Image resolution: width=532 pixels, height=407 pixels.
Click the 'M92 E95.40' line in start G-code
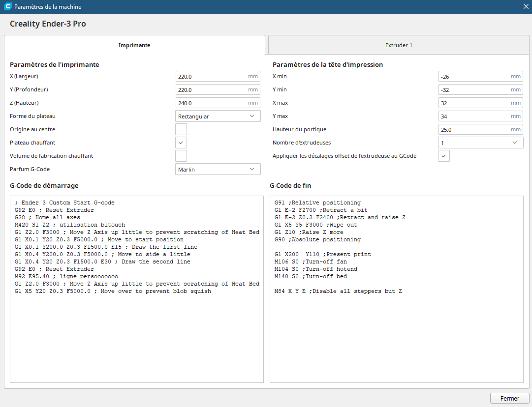pyautogui.click(x=66, y=276)
